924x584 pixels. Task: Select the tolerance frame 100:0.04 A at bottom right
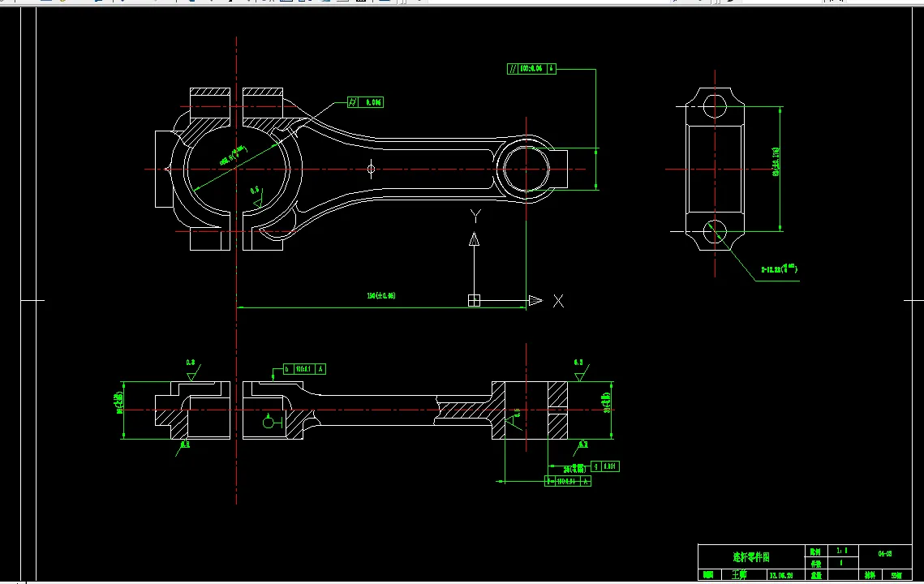568,482
